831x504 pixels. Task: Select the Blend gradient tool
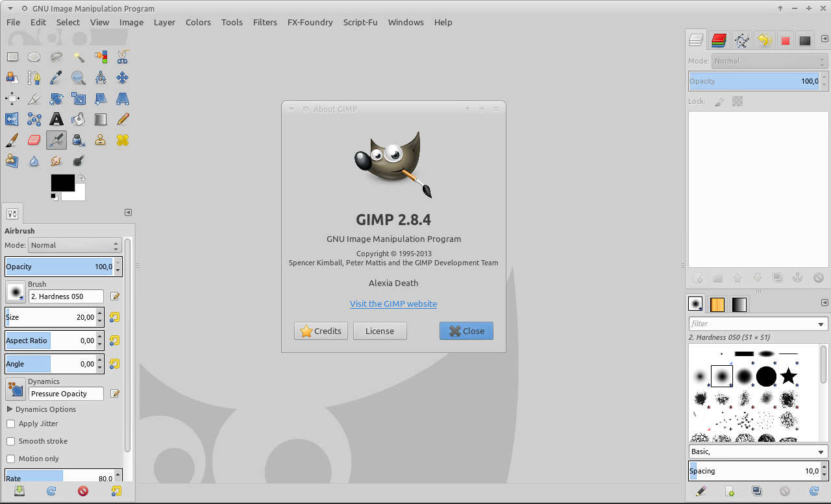(101, 119)
